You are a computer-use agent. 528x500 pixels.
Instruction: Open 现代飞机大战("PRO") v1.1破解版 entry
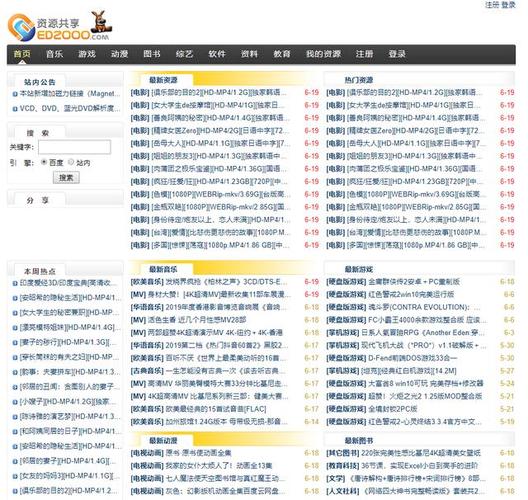pyautogui.click(x=424, y=345)
